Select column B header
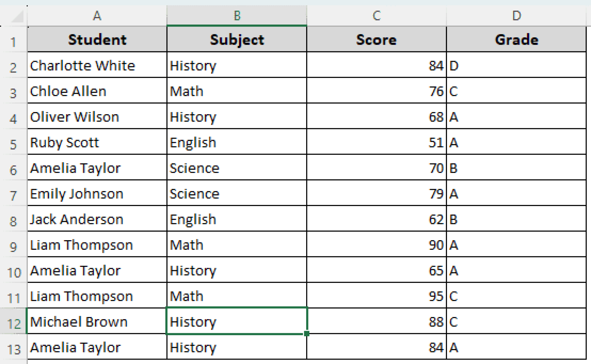This screenshot has height=364, width=591. coord(237,16)
